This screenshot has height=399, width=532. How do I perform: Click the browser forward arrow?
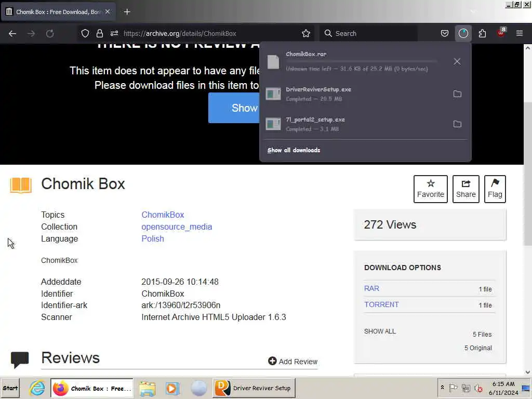[31, 33]
